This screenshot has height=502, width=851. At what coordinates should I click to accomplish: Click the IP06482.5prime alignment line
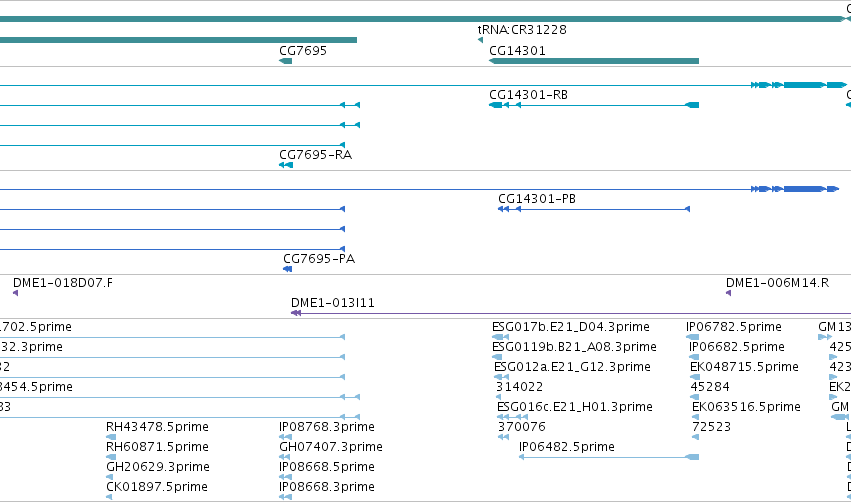pos(609,457)
